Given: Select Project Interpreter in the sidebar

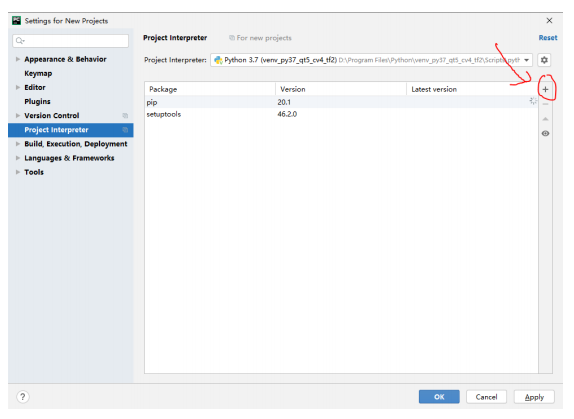Looking at the screenshot, I should click(x=71, y=130).
